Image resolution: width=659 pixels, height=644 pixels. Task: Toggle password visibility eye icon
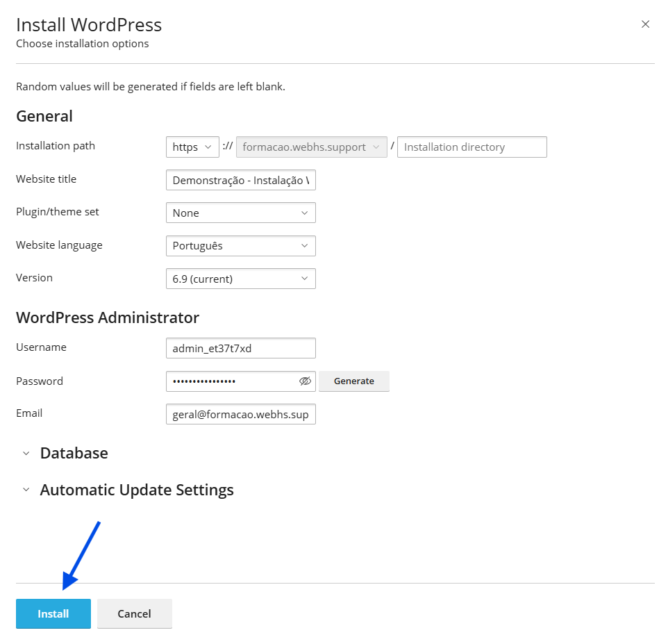coord(305,381)
